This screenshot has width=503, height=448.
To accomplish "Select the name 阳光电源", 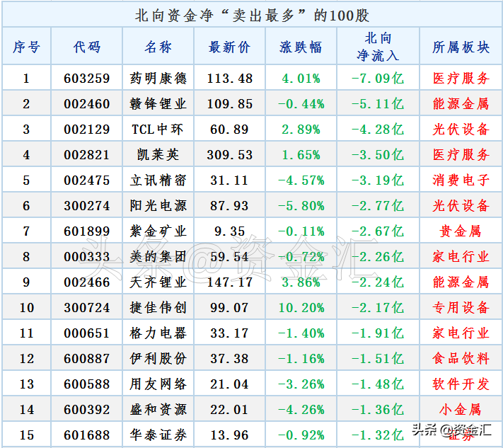I will [158, 206].
